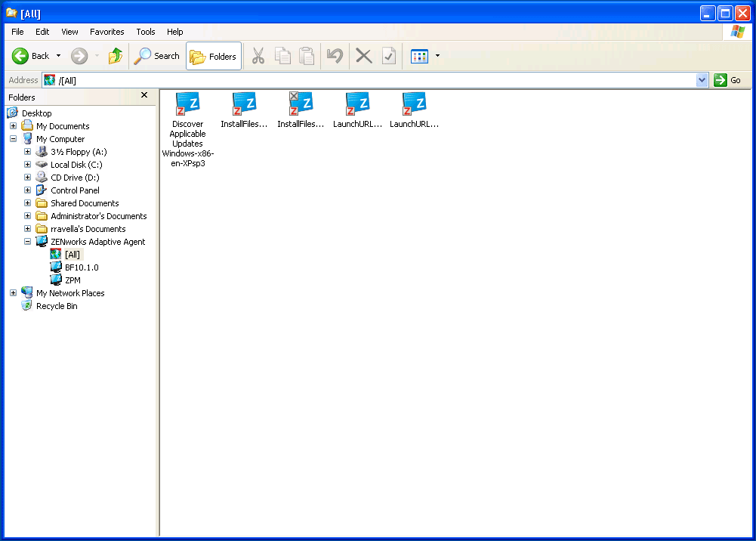Click the Forward arrow button

79,56
